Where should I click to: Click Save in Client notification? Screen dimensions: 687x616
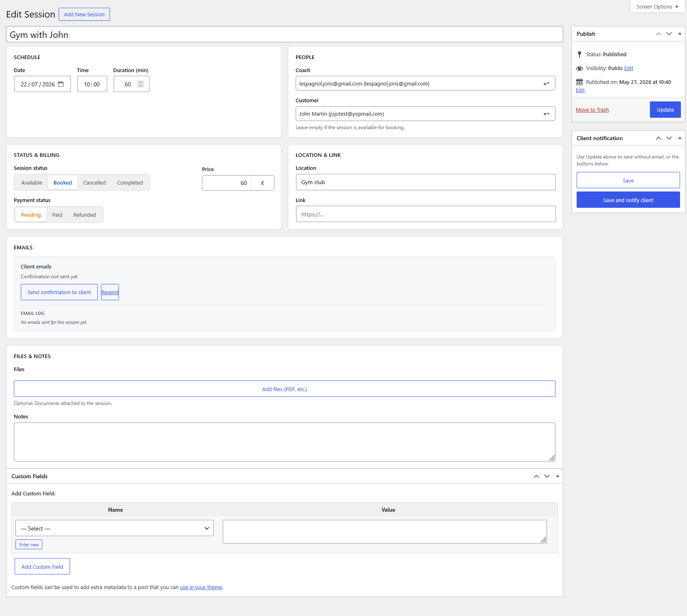click(x=628, y=180)
